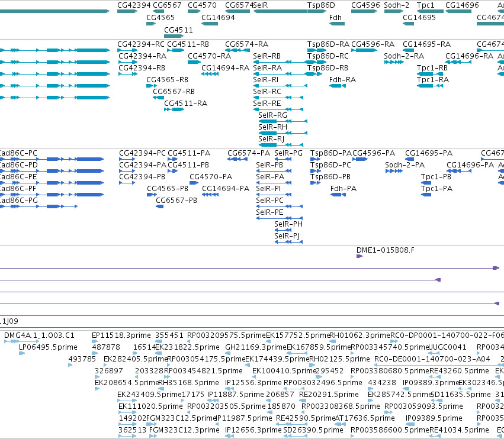Click transcript label 'SelR-RG'
The height and width of the screenshot is (439, 504).
coord(272,115)
